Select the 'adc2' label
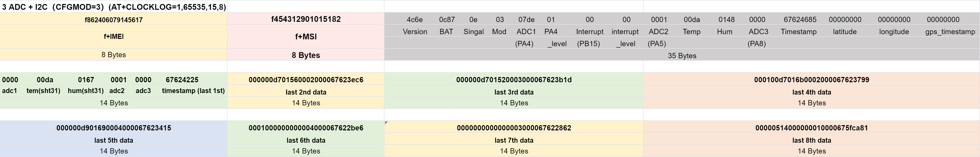Viewport: 980px width, 157px height. (x=117, y=91)
